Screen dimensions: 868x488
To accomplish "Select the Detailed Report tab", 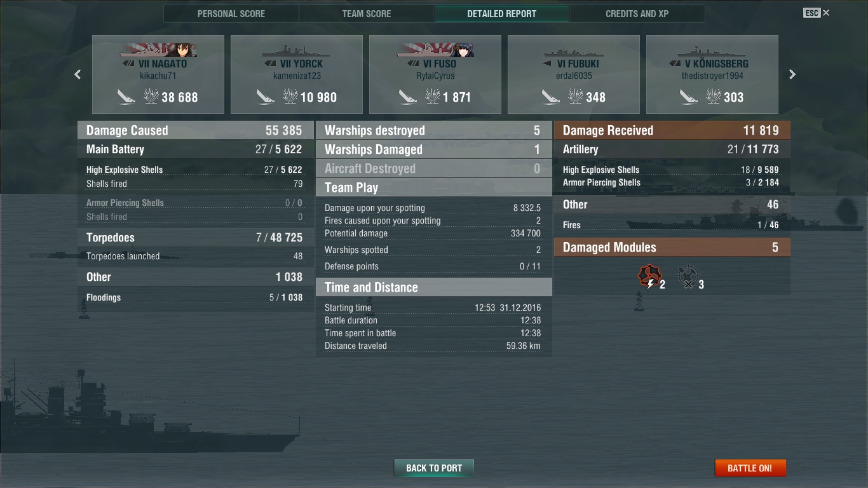I will (502, 13).
